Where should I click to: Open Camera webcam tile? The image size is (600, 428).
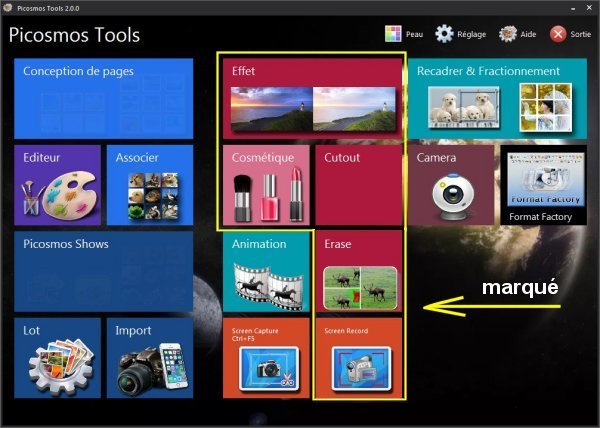[x=451, y=185]
